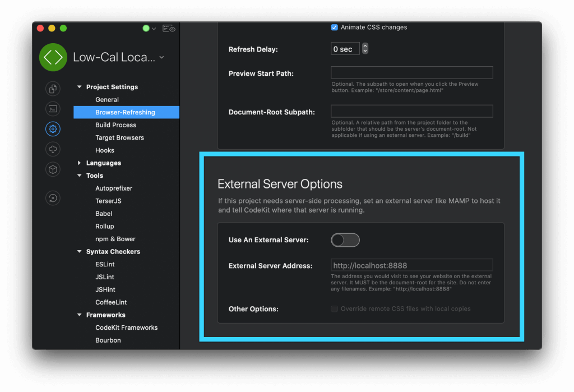Screen dimensions: 574x392
Task: Open the Log terminal icon in sidebar
Action: click(53, 109)
